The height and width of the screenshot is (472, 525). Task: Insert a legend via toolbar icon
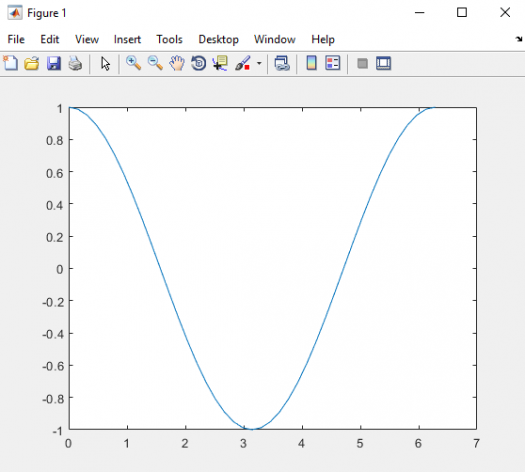[333, 63]
